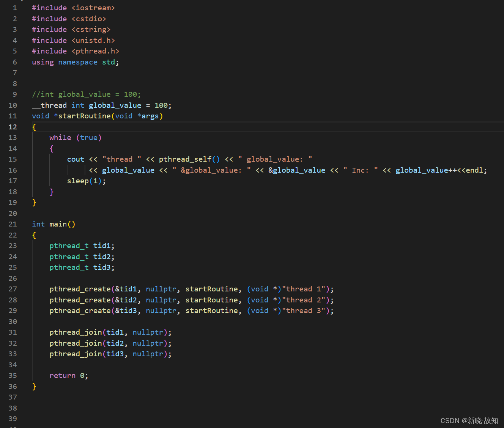The width and height of the screenshot is (504, 428).
Task: Click the '<cstdio>' header name
Action: click(89, 19)
